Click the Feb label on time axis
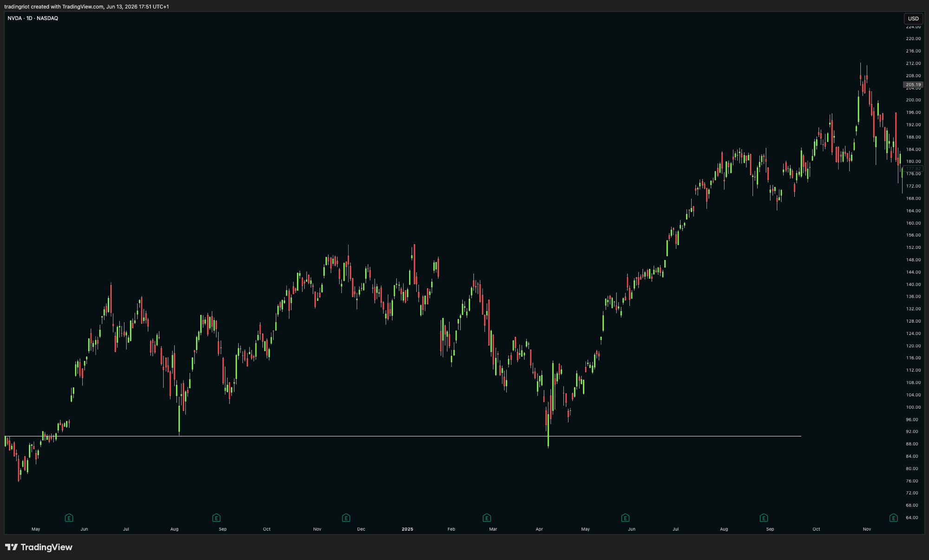The image size is (929, 560). pyautogui.click(x=451, y=529)
